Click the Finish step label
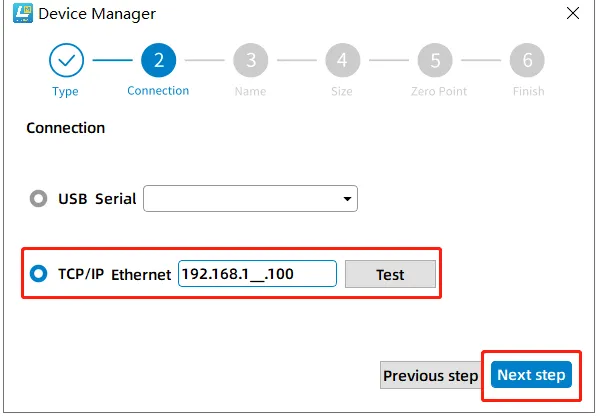Screen dimensions: 601x418 click(x=527, y=91)
